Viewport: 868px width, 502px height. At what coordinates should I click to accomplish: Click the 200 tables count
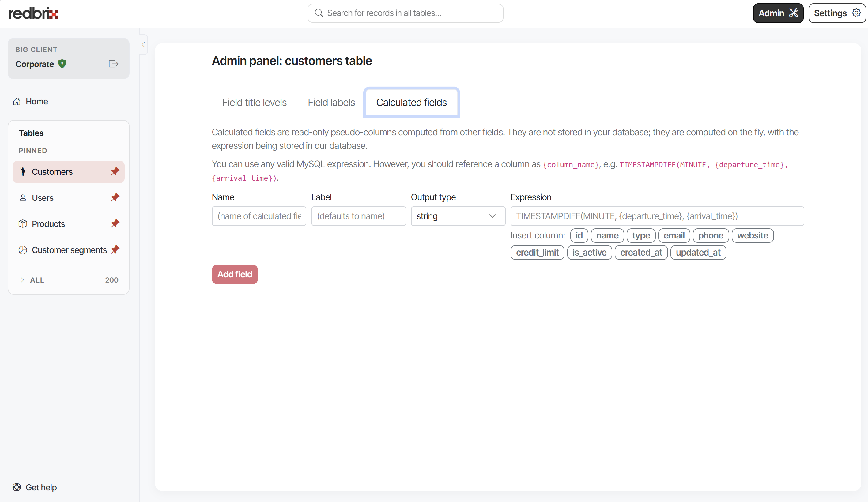[111, 280]
